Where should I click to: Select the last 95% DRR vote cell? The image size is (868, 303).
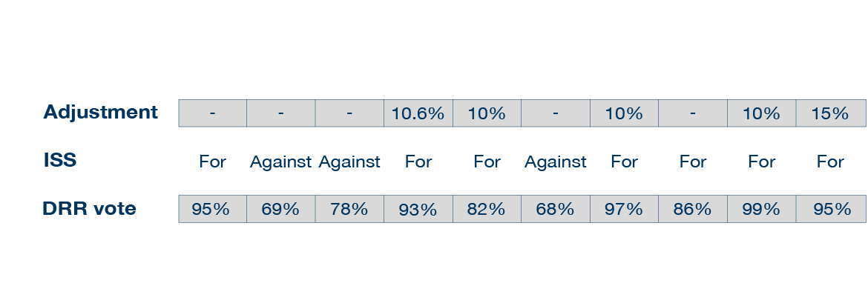[831, 209]
